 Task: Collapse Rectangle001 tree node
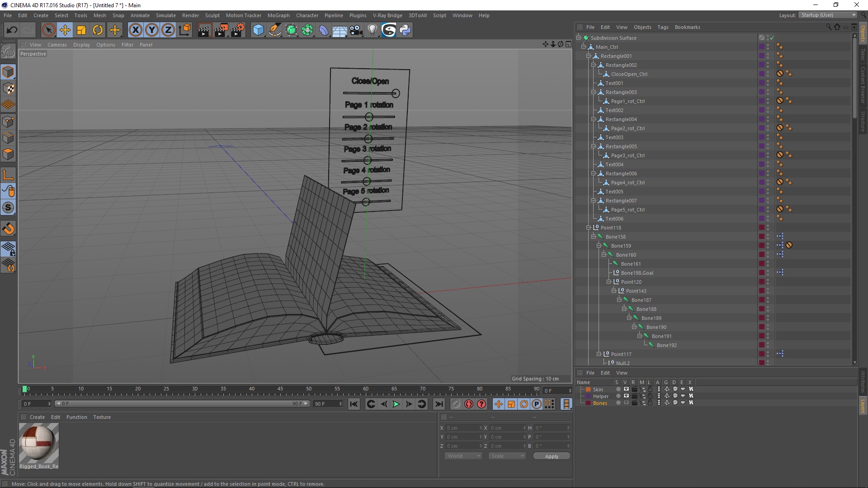point(589,56)
